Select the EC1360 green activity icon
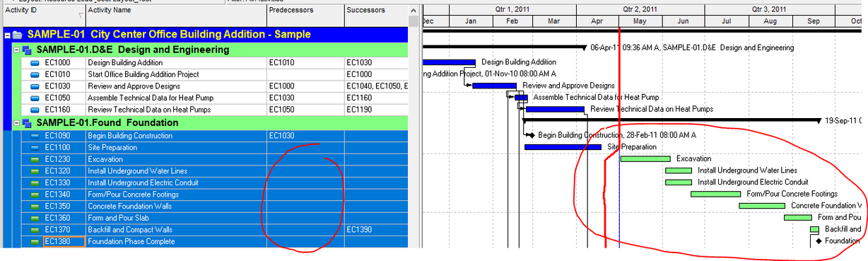Viewport: 868px width, 261px height. point(35,218)
